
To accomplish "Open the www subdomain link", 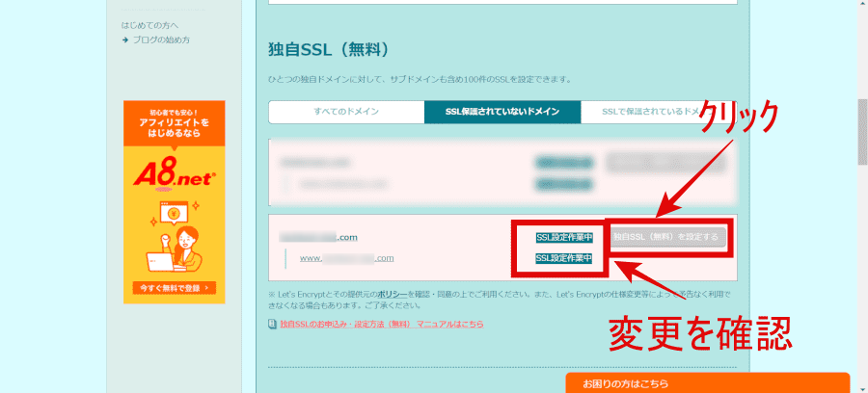I will click(345, 258).
